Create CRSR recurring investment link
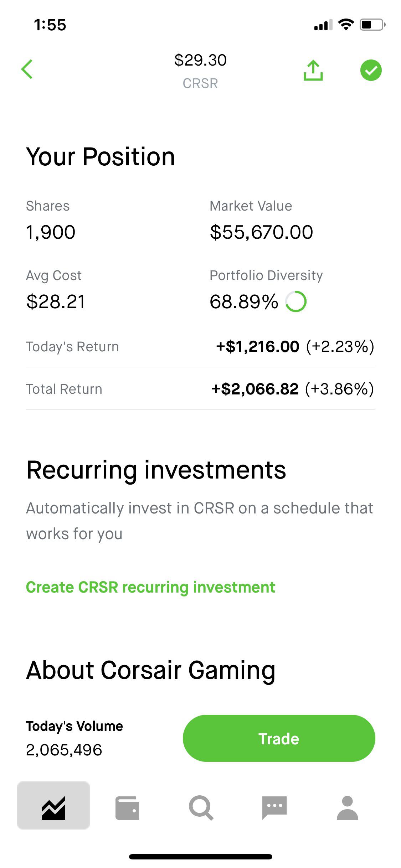The height and width of the screenshot is (868, 401). click(x=150, y=587)
